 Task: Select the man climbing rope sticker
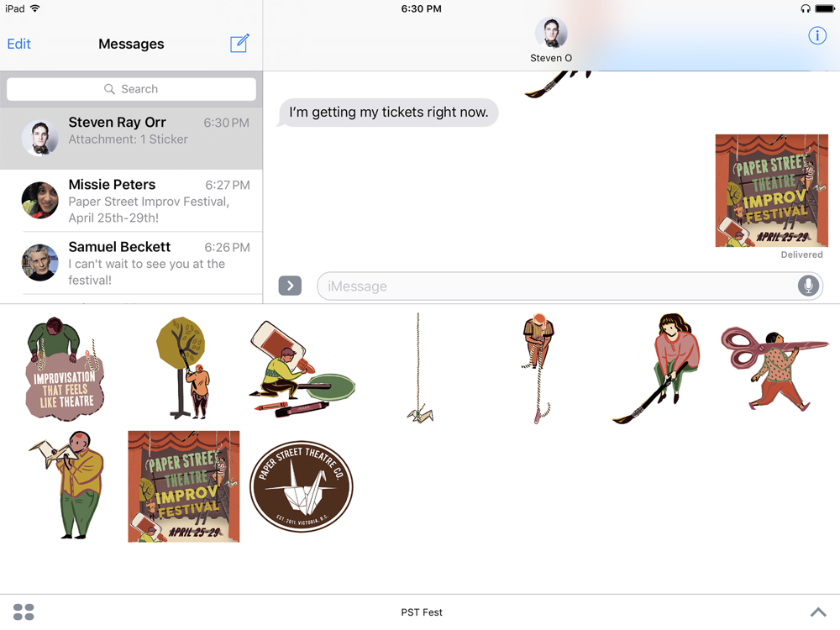pyautogui.click(x=538, y=369)
